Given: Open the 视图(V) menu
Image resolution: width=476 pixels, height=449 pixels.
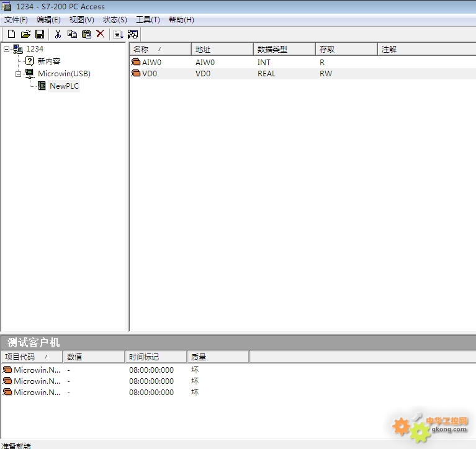Looking at the screenshot, I should pos(82,20).
